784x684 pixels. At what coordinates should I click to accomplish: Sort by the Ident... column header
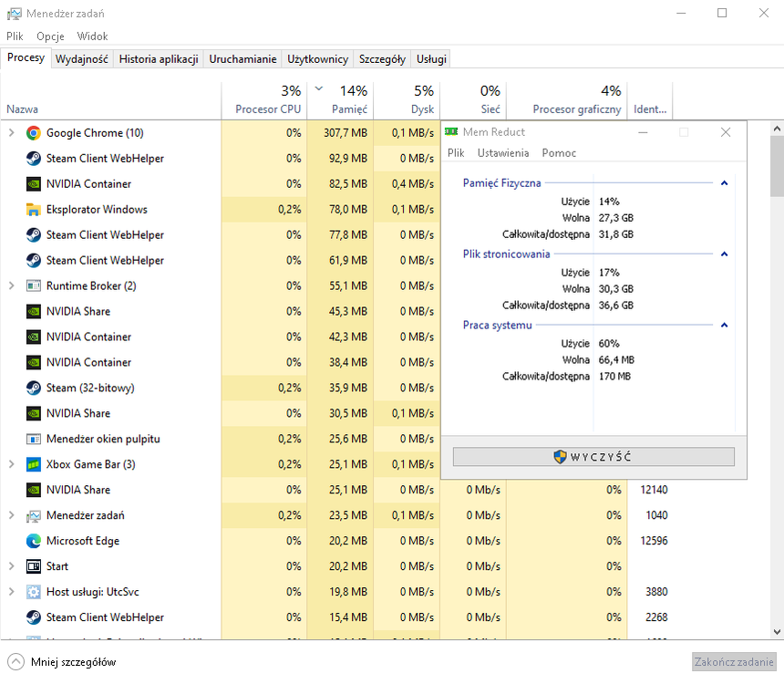point(650,101)
